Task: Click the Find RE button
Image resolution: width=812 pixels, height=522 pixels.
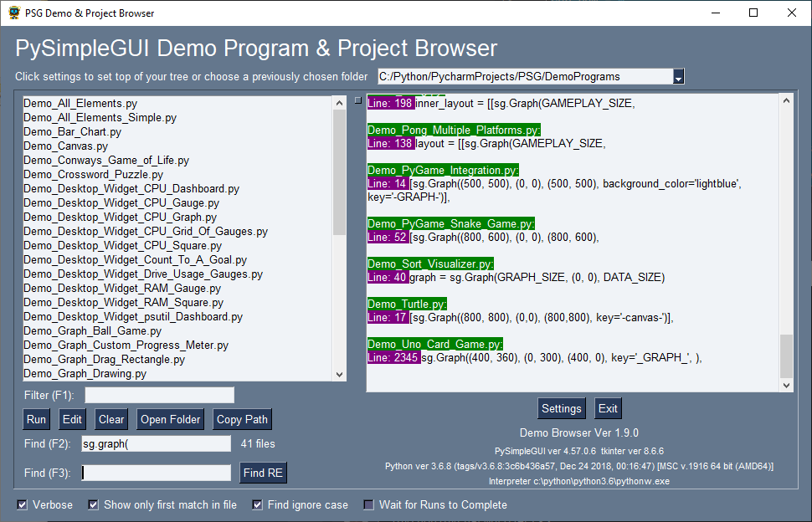Action: 263,473
